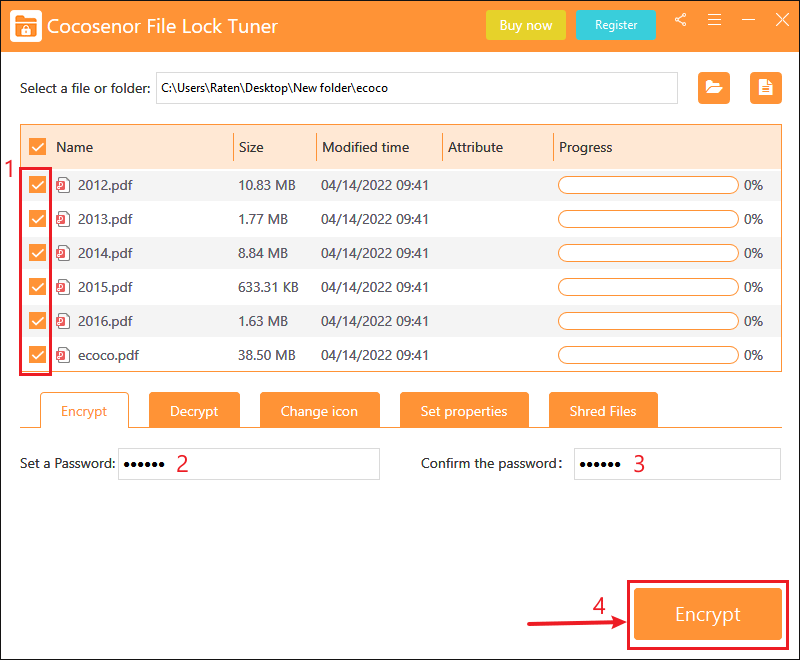
Task: Toggle the select-all checkbox in Name header
Action: pyautogui.click(x=37, y=147)
